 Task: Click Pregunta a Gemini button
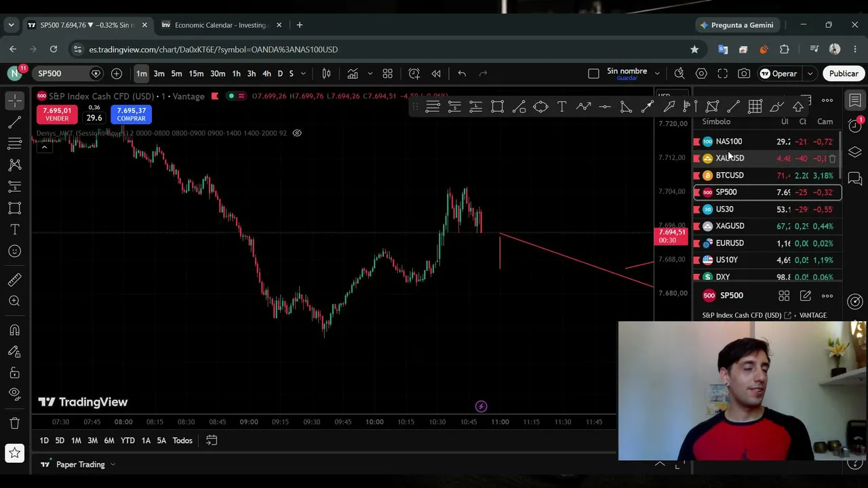(x=736, y=25)
